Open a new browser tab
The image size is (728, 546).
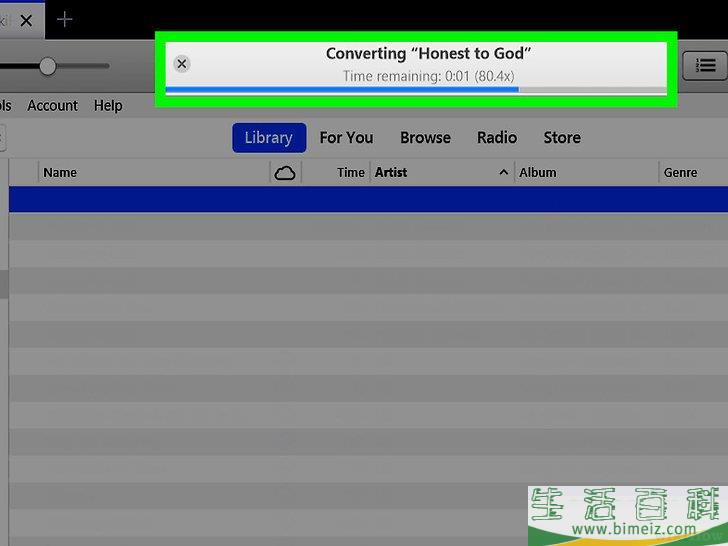65,20
